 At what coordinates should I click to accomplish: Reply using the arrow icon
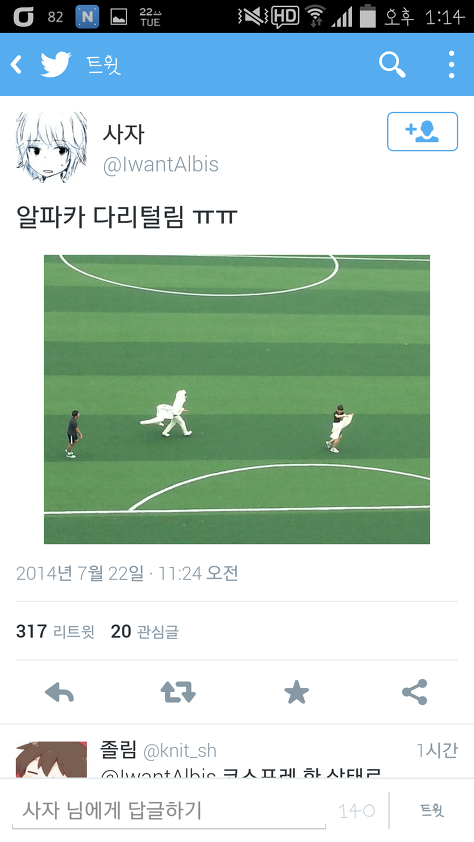59,692
